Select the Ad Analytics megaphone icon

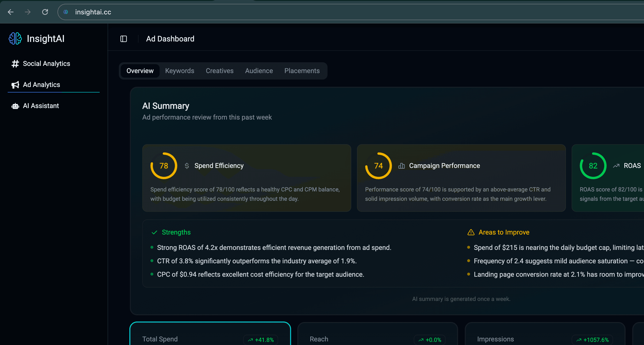click(x=15, y=85)
